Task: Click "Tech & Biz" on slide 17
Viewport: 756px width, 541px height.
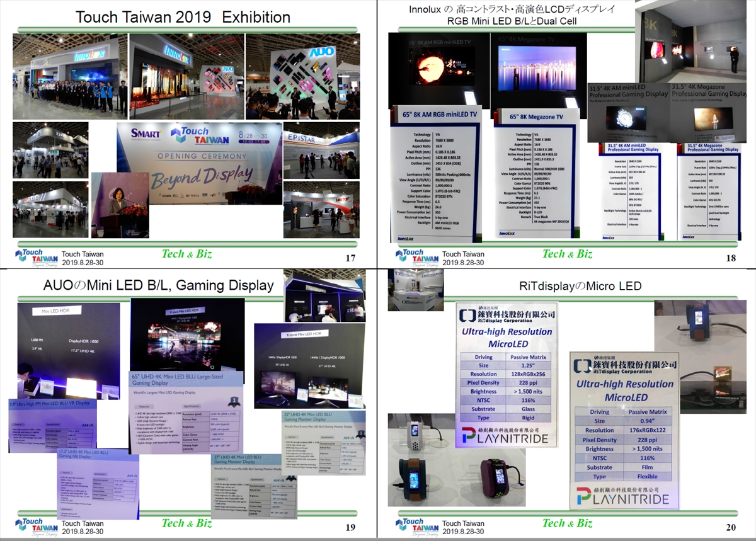Action: [x=186, y=254]
